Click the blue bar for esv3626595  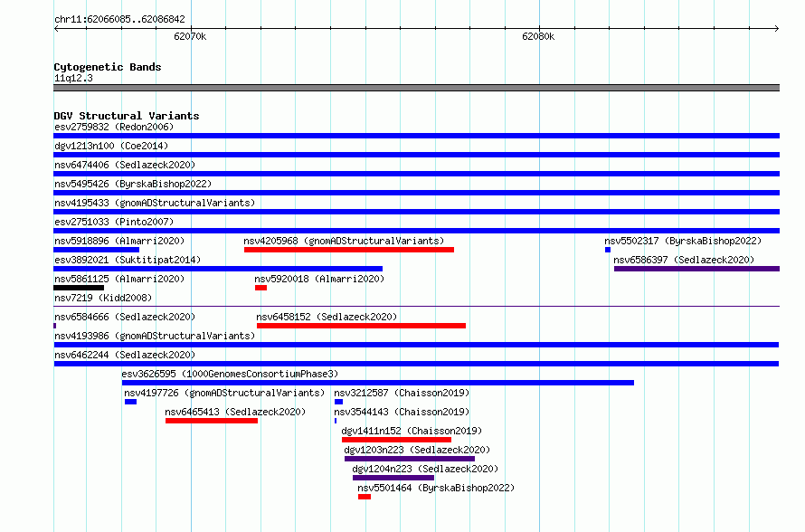(378, 383)
